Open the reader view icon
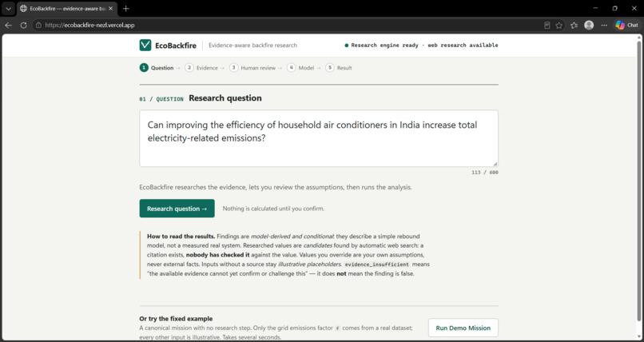Screen dimensions: 644x342 pyautogui.click(x=547, y=25)
